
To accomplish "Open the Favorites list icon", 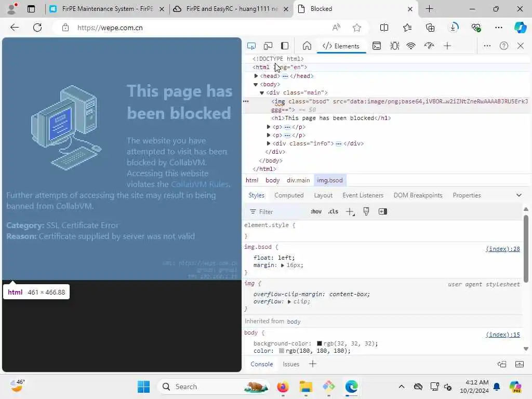I will pos(407,28).
